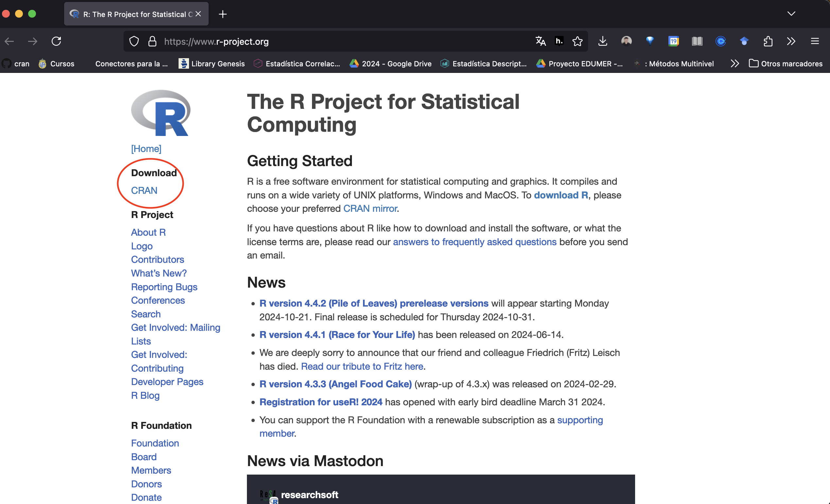This screenshot has height=504, width=830.
Task: Open the Google Calendar extension icon
Action: 673,42
